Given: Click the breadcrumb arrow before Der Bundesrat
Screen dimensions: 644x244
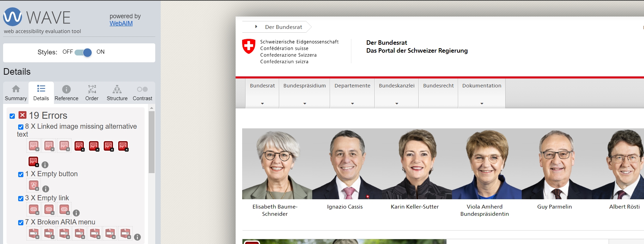Looking at the screenshot, I should pyautogui.click(x=256, y=26).
